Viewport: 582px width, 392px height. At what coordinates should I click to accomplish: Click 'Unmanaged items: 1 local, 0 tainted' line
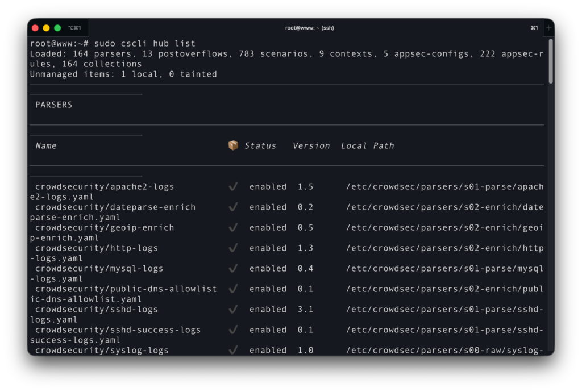coord(123,74)
